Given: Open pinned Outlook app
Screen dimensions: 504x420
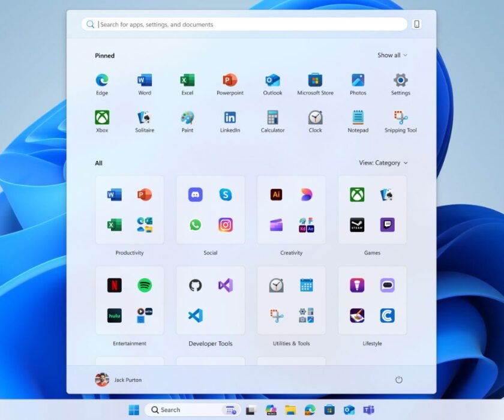Looking at the screenshot, I should point(272,80).
